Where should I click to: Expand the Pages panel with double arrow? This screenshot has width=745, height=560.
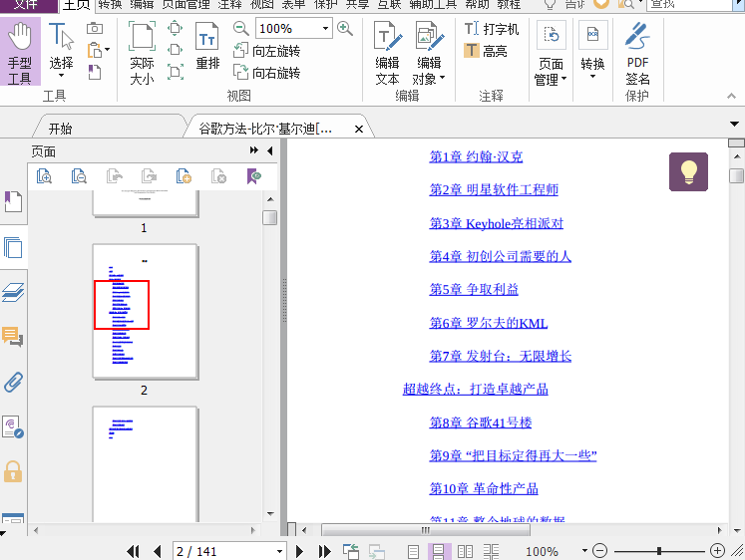click(254, 150)
